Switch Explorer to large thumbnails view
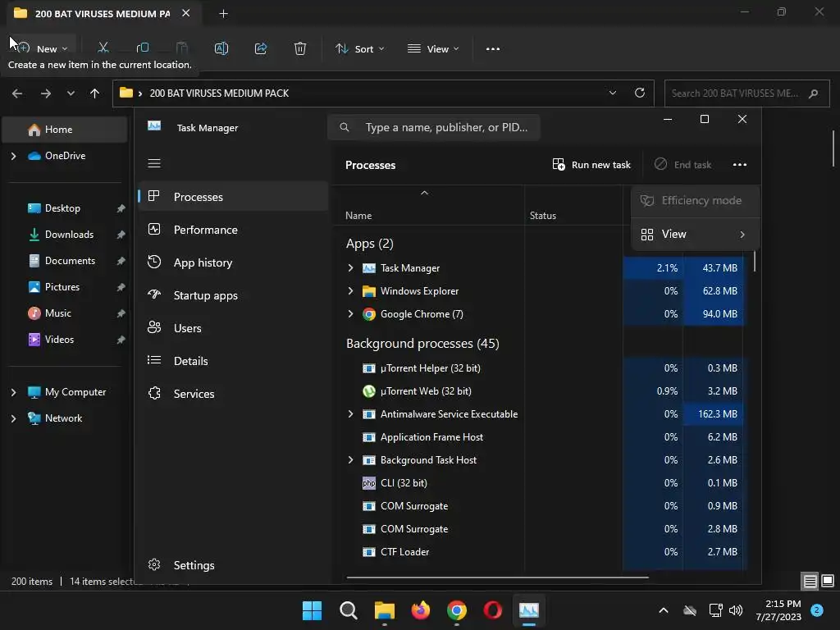The width and height of the screenshot is (840, 630). (x=828, y=581)
